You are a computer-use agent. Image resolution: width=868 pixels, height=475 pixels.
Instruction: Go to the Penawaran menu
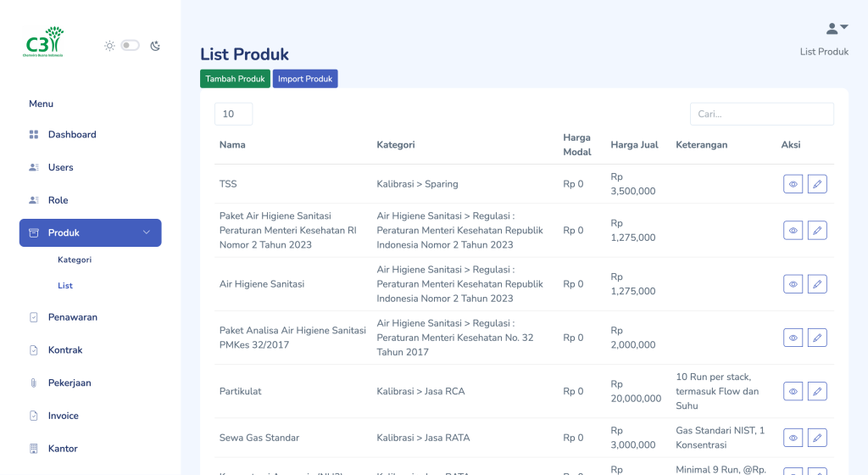[x=72, y=317]
